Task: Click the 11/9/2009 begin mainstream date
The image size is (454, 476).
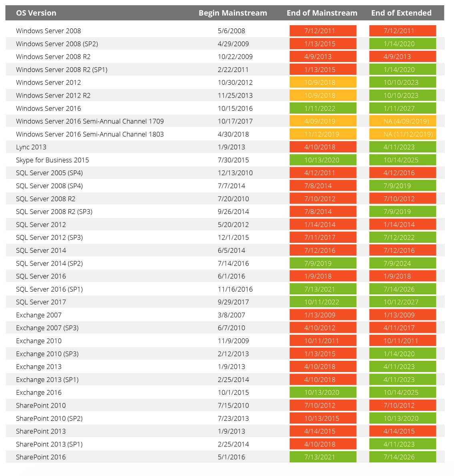Action: coord(233,341)
